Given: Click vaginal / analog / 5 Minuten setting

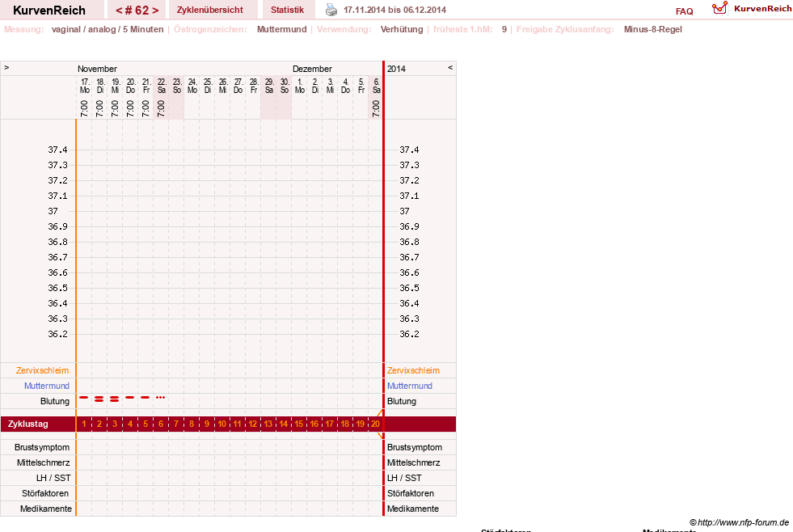Looking at the screenshot, I should coord(108,29).
